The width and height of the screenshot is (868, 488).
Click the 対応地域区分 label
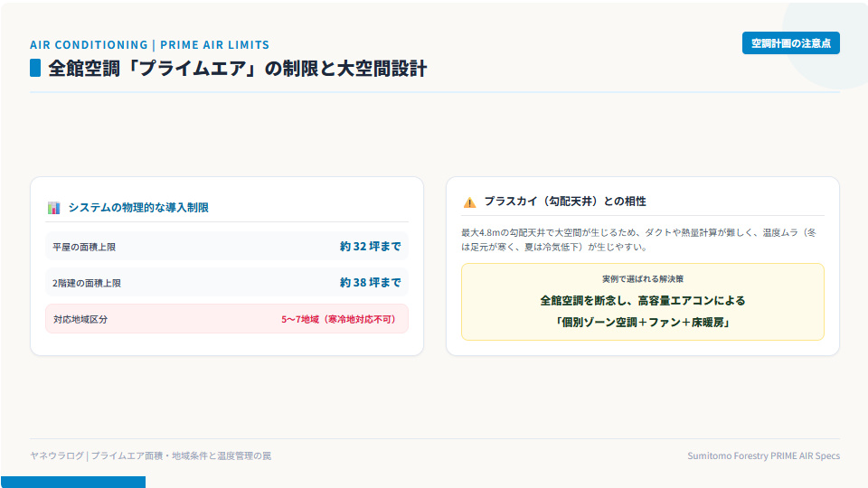point(80,319)
